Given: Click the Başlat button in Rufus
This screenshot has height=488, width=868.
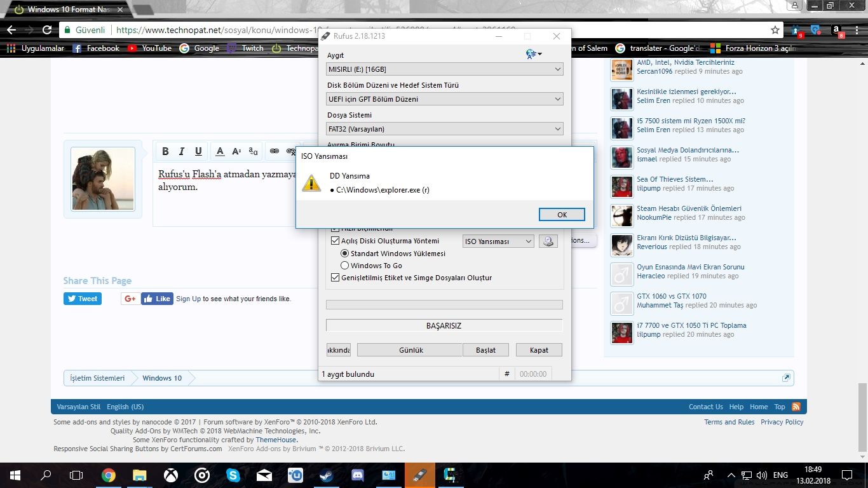Looking at the screenshot, I should tap(486, 350).
